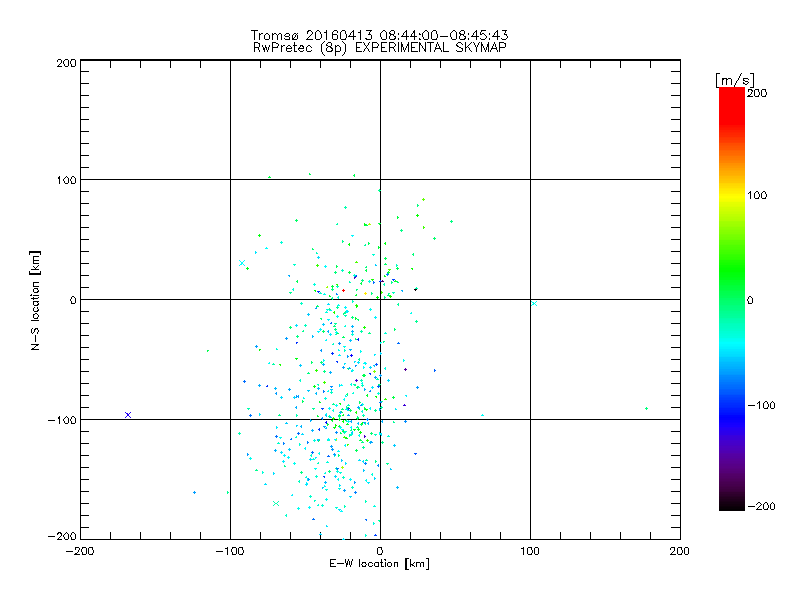Click the y-axis tick label 200
The image size is (800, 600).
tap(66, 63)
